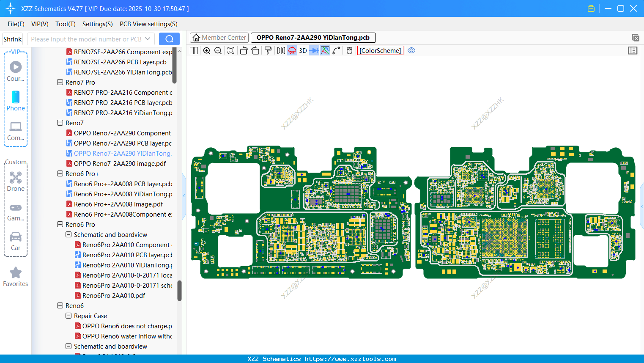Screen dimensions: 644x363
Task: Collapse the file tree panel handle
Action: (x=184, y=195)
